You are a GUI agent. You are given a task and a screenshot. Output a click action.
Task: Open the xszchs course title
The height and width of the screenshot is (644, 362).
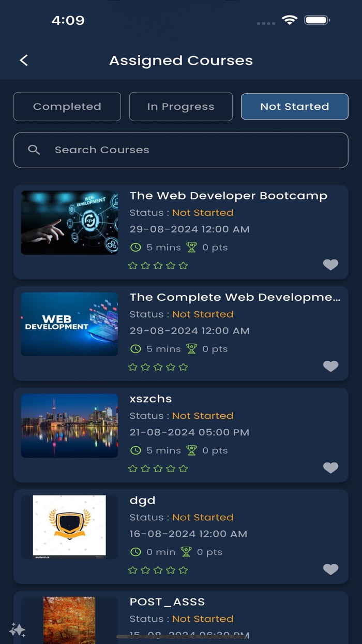[x=150, y=399]
